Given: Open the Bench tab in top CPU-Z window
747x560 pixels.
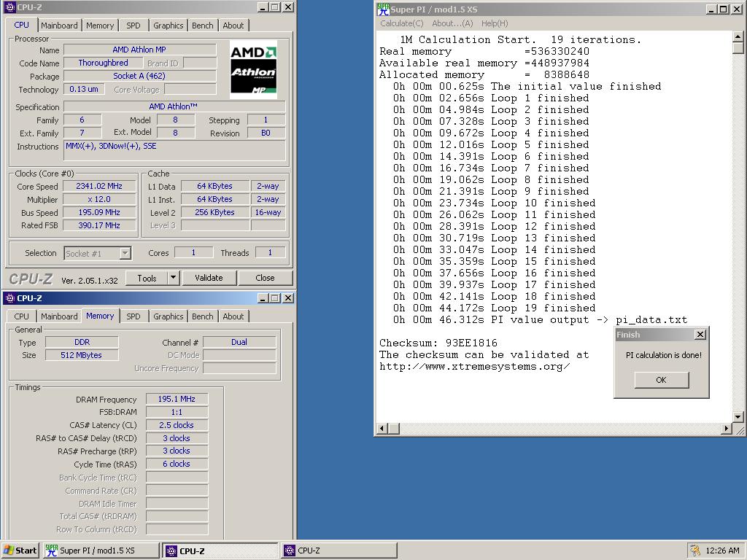Looking at the screenshot, I should pos(203,26).
